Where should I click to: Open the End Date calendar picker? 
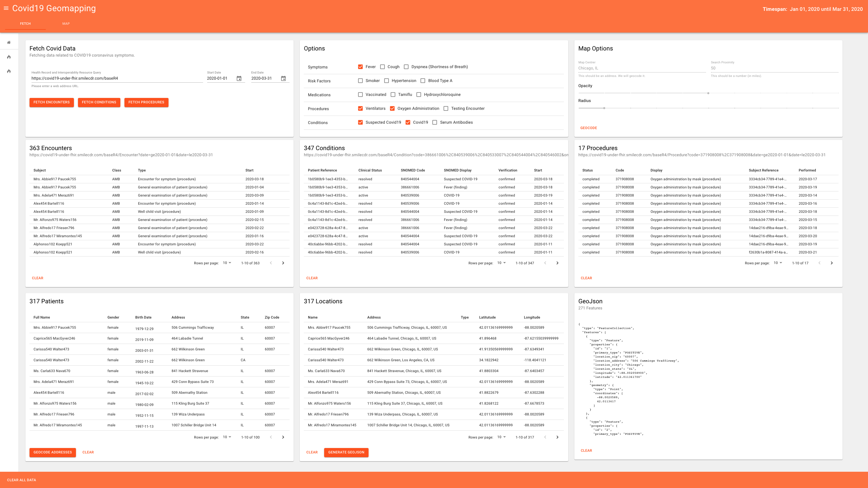pyautogui.click(x=283, y=79)
